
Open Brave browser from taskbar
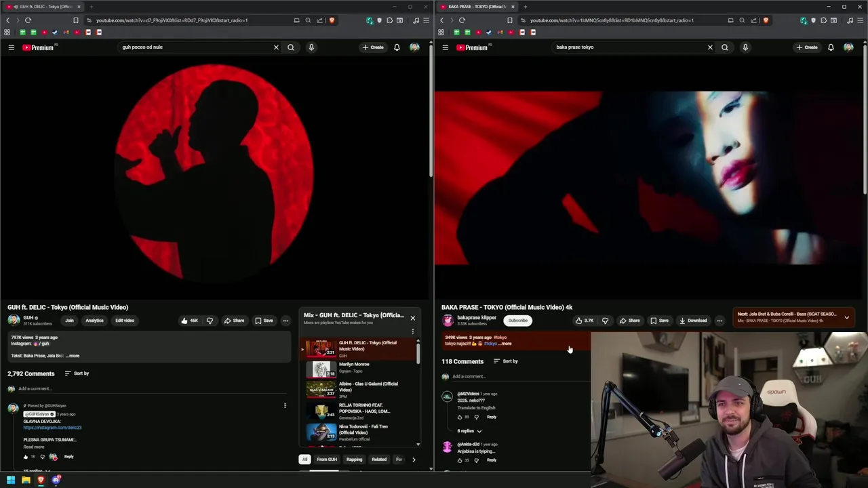(41, 480)
